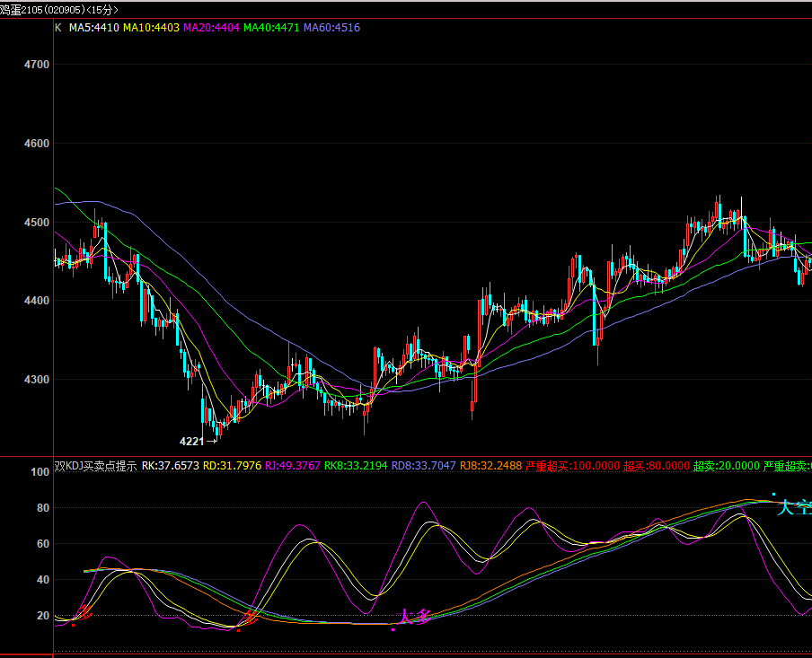Select the orange RJ8:32.2488 value
812x658 pixels.
point(491,466)
